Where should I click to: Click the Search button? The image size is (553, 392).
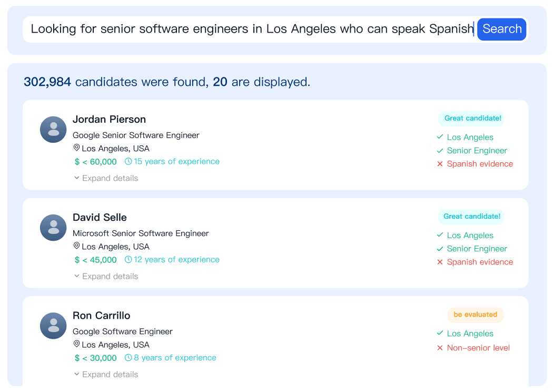pyautogui.click(x=501, y=29)
